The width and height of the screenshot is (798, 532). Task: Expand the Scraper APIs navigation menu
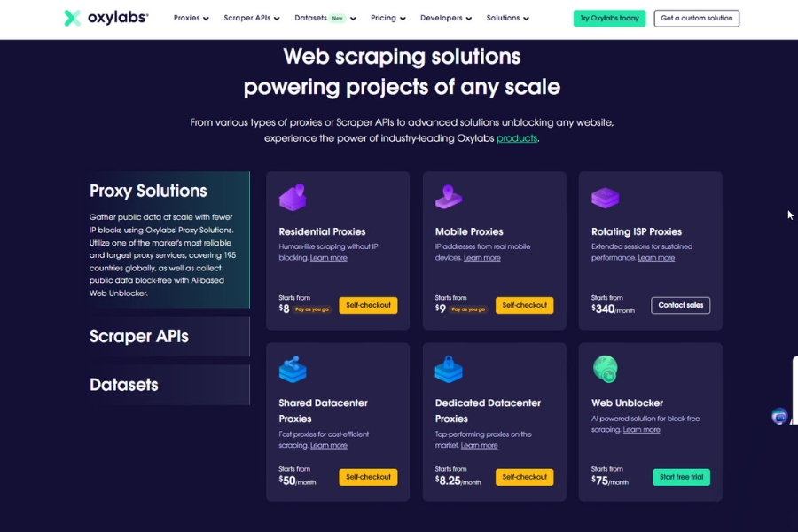point(252,18)
